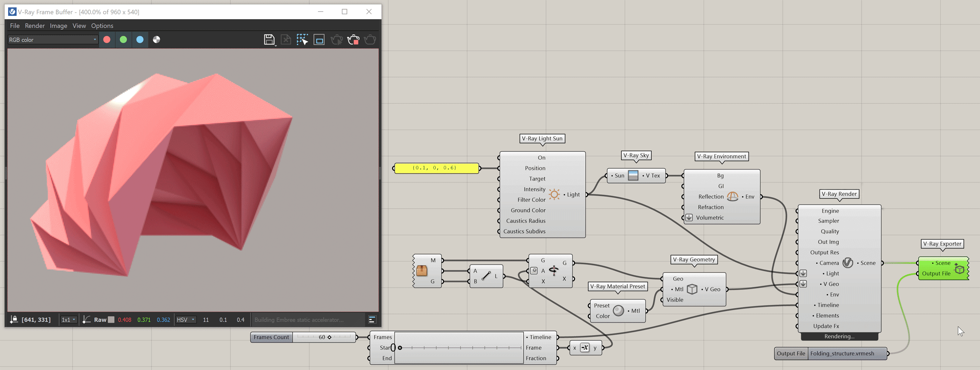
Task: Open the Render menu in VFB
Action: 35,26
